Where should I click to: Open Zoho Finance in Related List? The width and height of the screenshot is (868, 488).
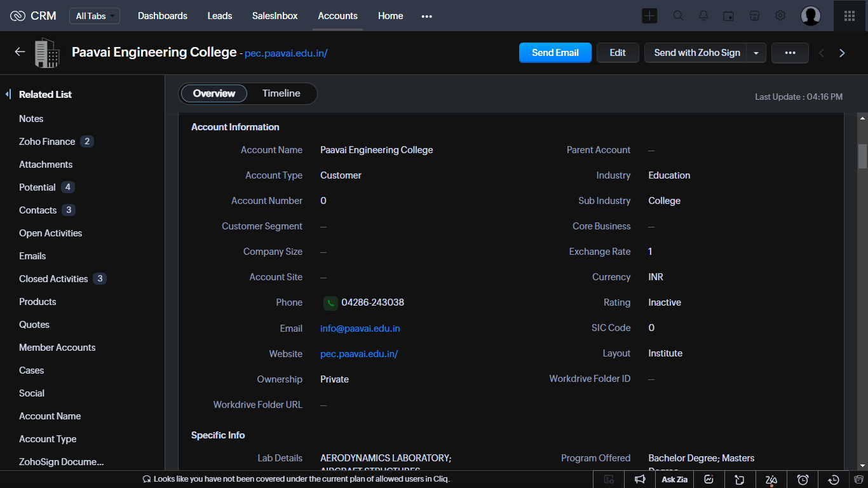pyautogui.click(x=47, y=142)
